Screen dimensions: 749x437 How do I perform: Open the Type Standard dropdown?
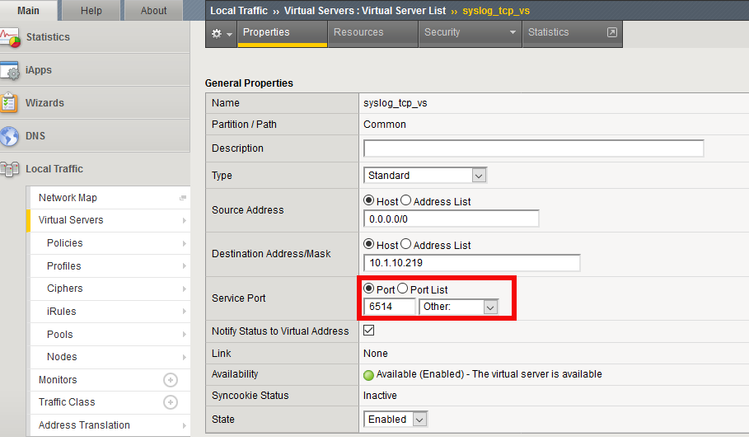pyautogui.click(x=425, y=175)
